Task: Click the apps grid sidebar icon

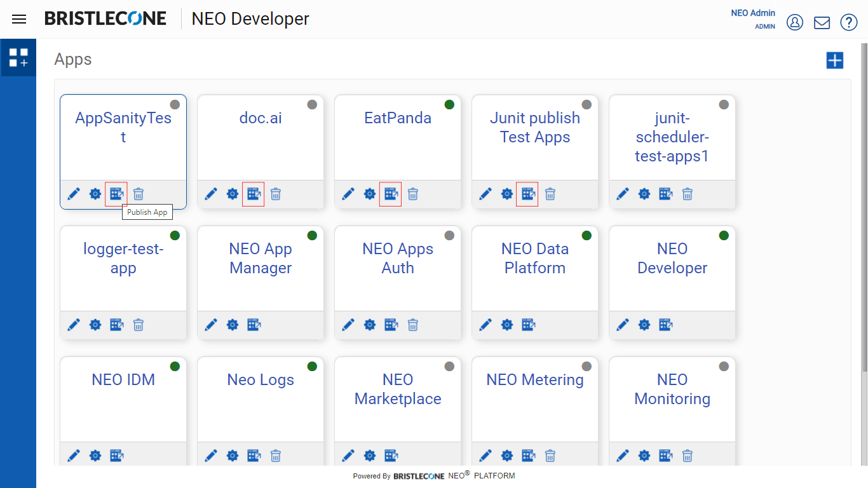Action: pyautogui.click(x=18, y=58)
